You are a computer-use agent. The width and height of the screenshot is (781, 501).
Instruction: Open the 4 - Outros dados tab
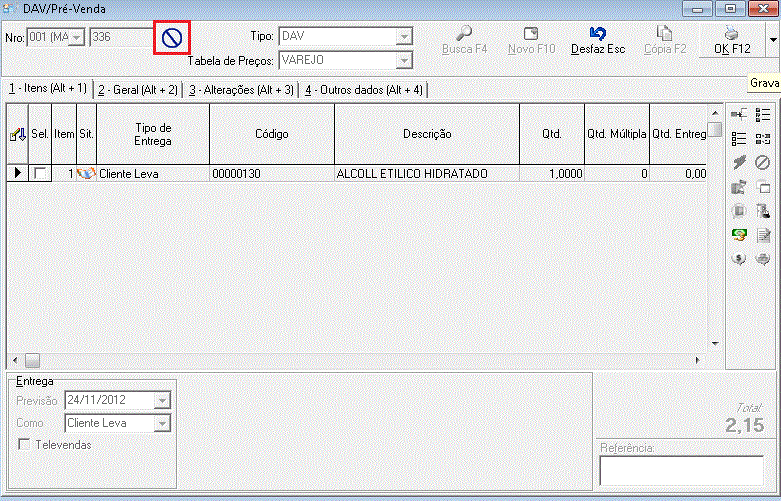[x=364, y=90]
